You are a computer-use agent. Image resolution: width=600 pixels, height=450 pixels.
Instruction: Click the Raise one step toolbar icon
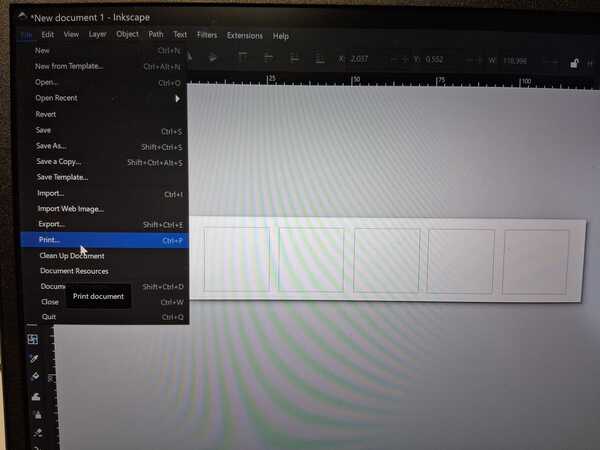click(x=269, y=58)
